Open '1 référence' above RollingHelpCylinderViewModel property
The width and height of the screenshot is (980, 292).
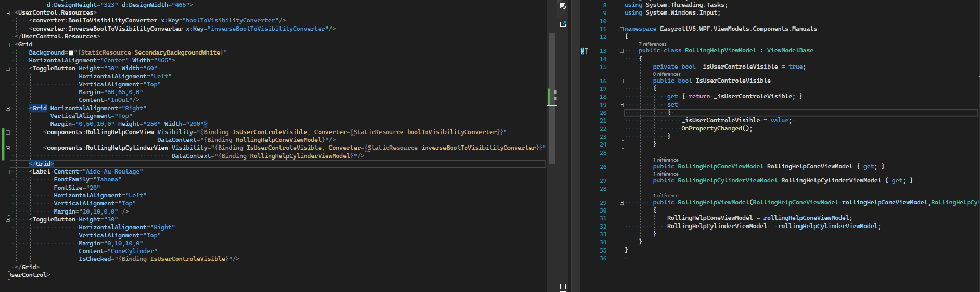point(666,174)
